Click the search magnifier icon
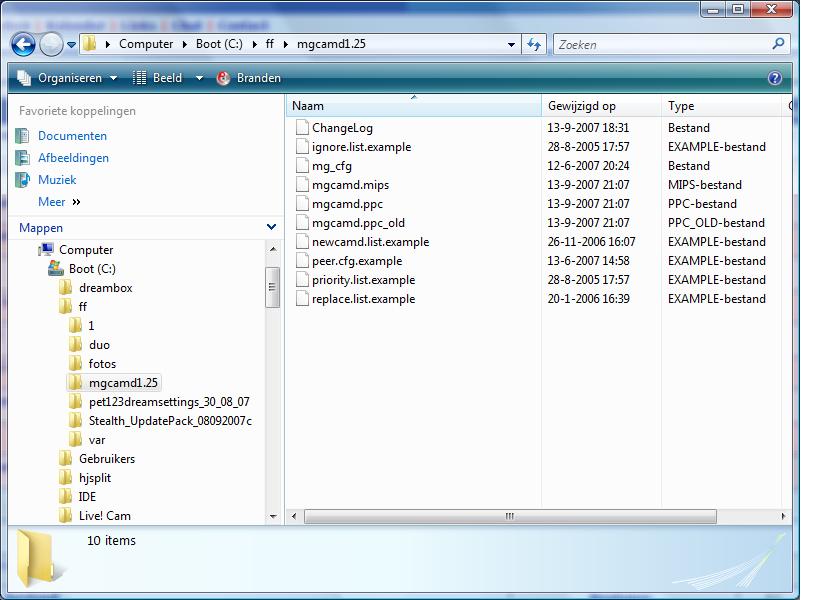Screen dimensions: 840x600 [778, 43]
